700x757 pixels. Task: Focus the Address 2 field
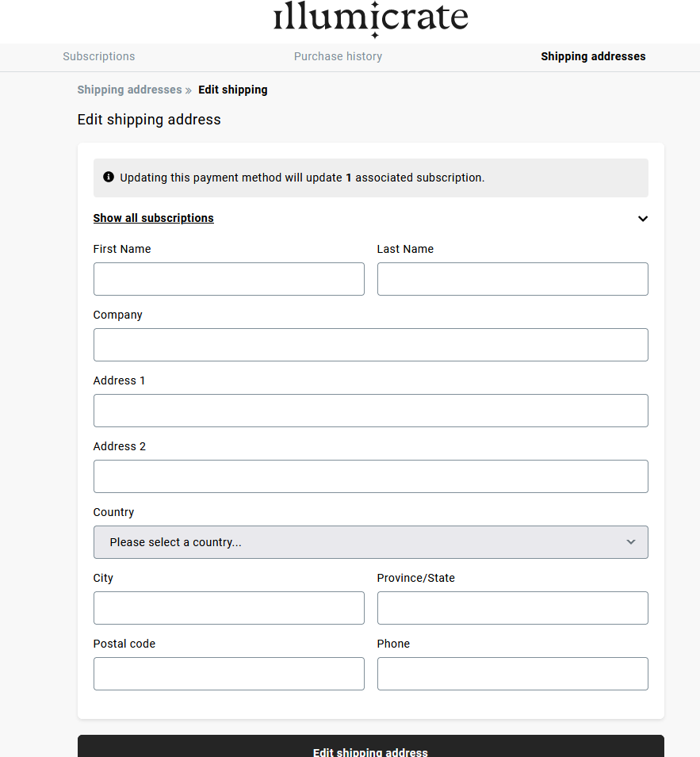coord(370,476)
